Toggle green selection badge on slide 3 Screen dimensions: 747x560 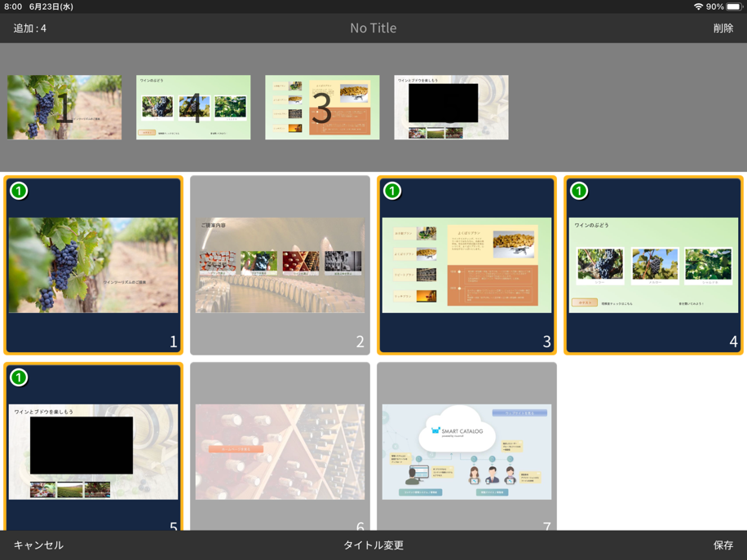click(x=392, y=191)
